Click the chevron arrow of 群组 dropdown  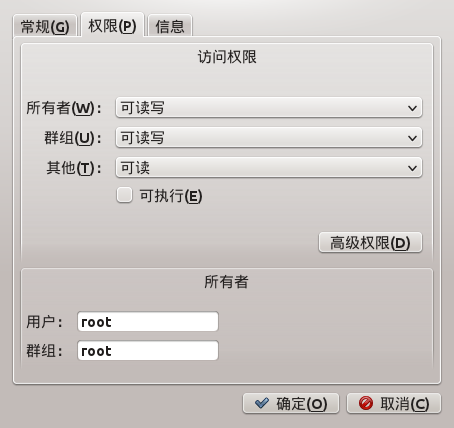(x=412, y=138)
